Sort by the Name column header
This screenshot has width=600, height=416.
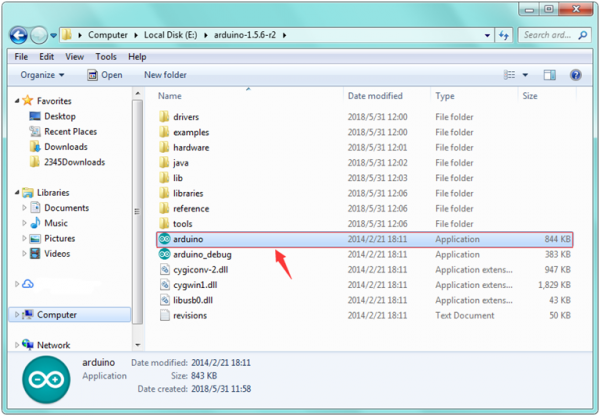(x=170, y=96)
